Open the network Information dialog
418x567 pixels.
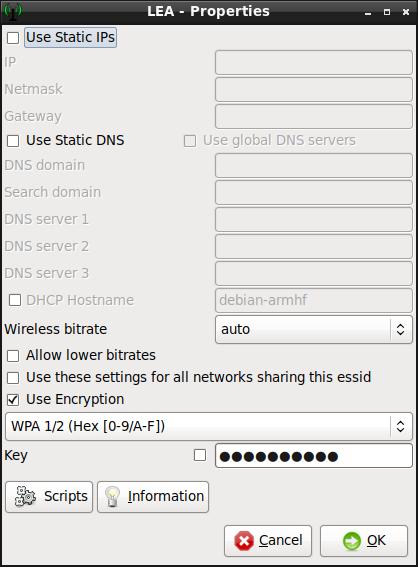click(153, 497)
